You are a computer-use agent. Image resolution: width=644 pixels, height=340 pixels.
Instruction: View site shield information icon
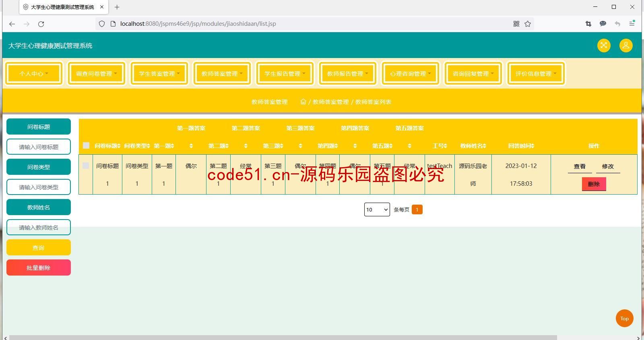[x=102, y=24]
